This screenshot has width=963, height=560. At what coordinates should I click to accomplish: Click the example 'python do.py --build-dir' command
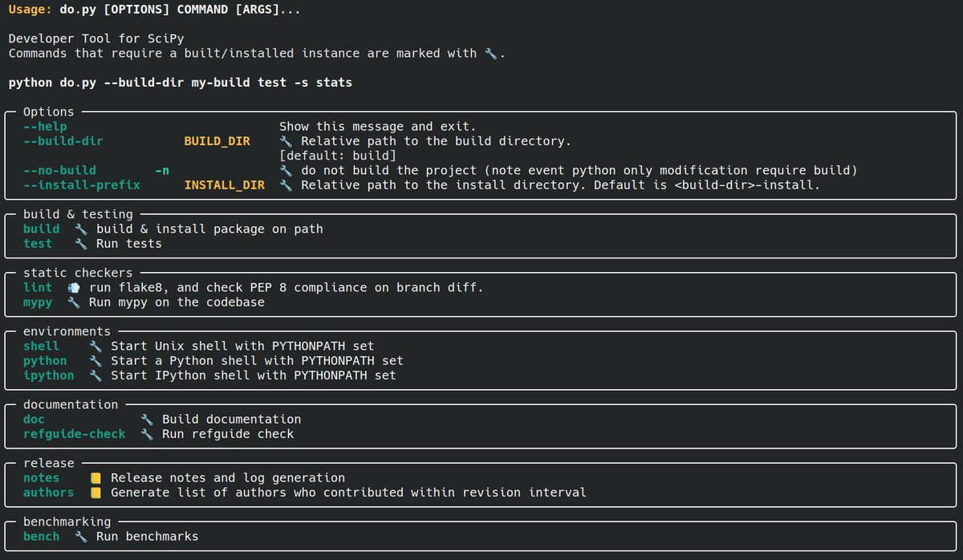[x=181, y=83]
